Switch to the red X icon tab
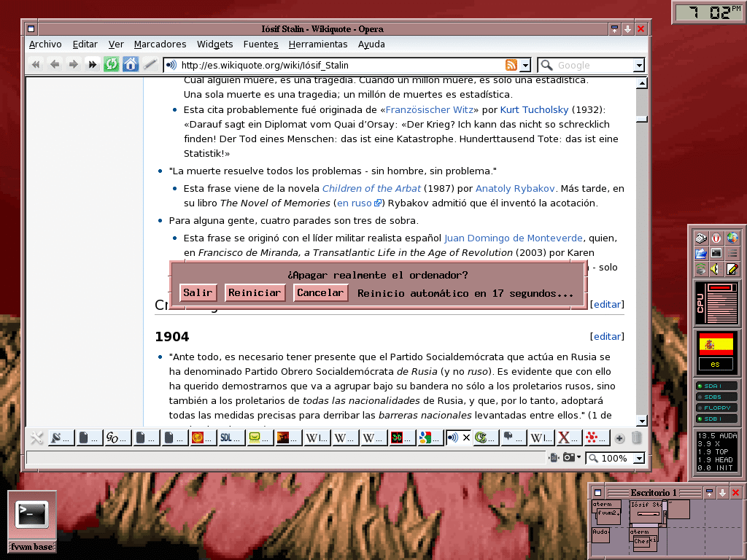Screen dimensions: 747x560 568,437
